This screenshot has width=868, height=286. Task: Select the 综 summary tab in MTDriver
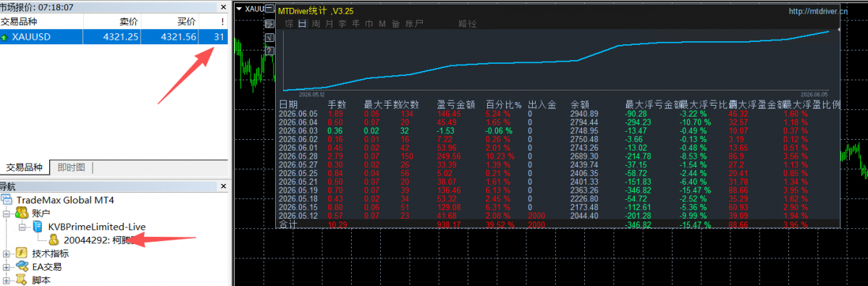click(x=289, y=24)
